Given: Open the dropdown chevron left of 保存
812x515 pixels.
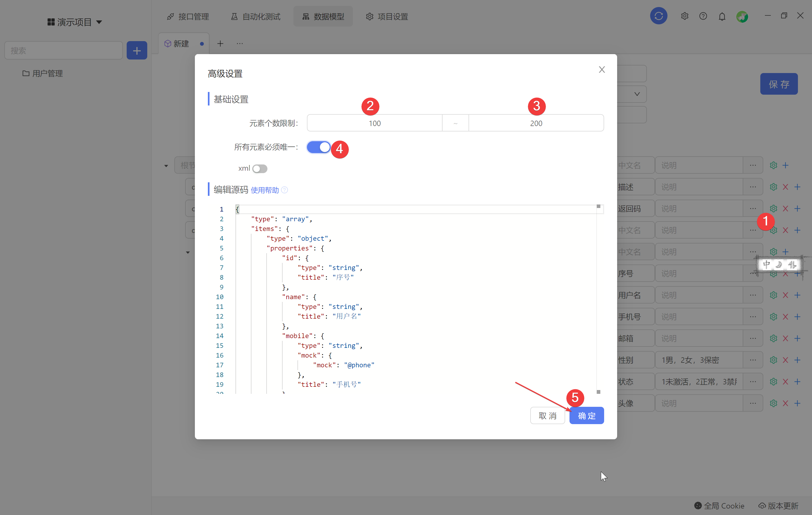Looking at the screenshot, I should click(x=637, y=94).
